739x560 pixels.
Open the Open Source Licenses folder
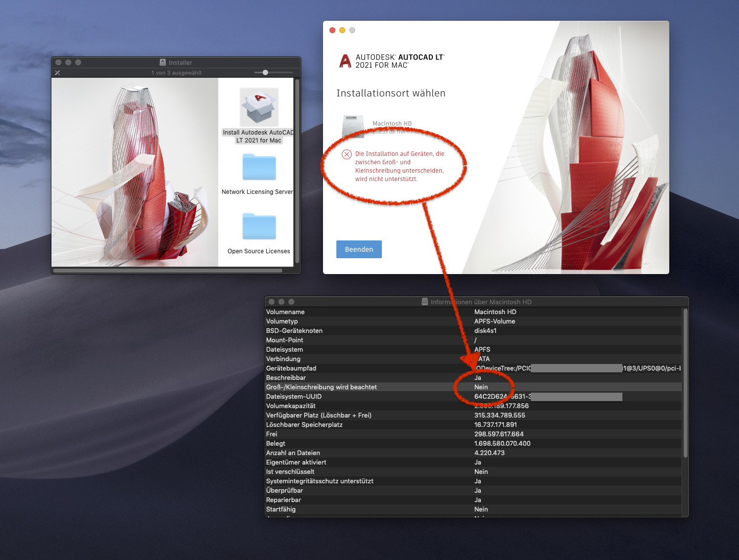point(258,227)
